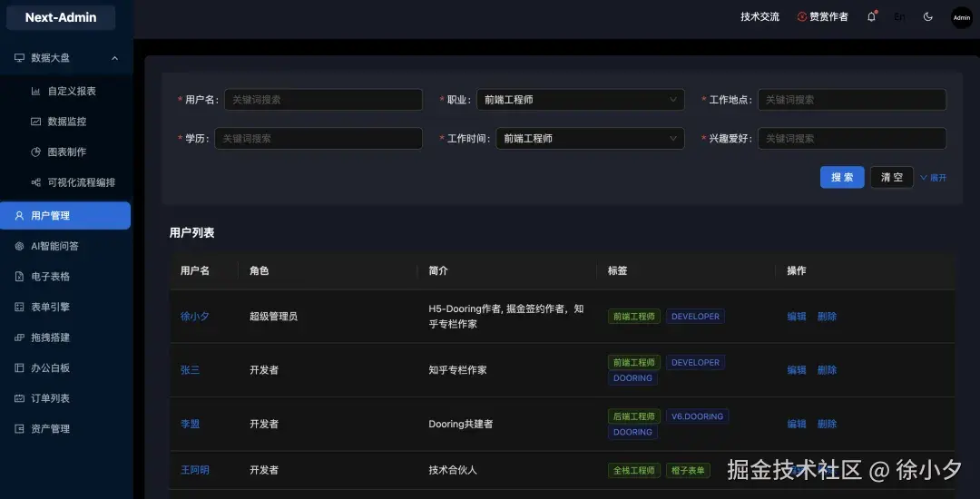The image size is (980, 499).
Task: Click the 全栈工程师 tag
Action: click(633, 470)
